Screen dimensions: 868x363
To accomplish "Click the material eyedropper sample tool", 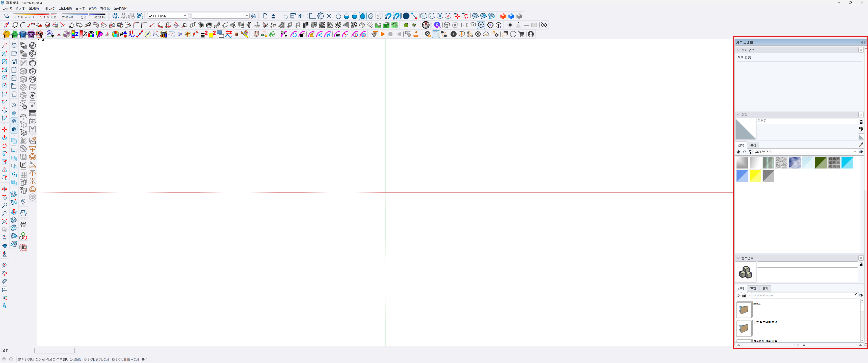I will point(861,145).
